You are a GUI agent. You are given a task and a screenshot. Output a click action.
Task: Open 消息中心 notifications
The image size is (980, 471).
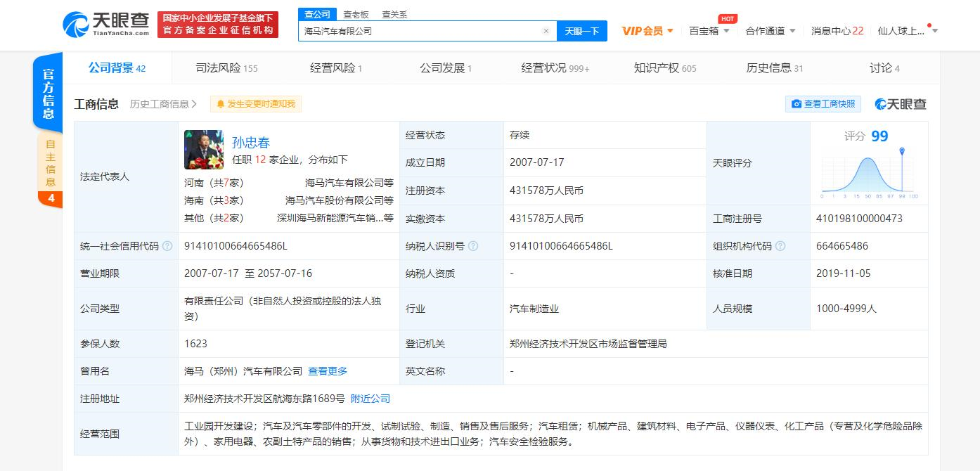[x=837, y=31]
